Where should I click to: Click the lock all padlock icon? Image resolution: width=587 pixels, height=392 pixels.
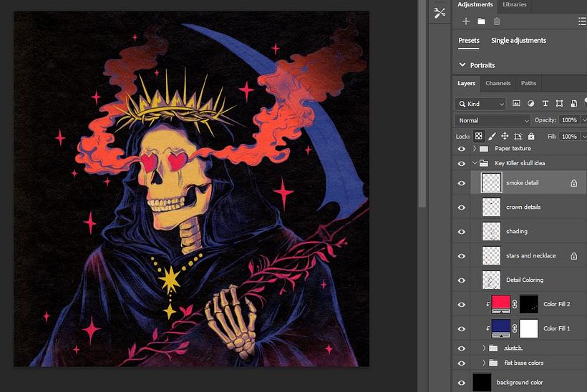(x=530, y=136)
